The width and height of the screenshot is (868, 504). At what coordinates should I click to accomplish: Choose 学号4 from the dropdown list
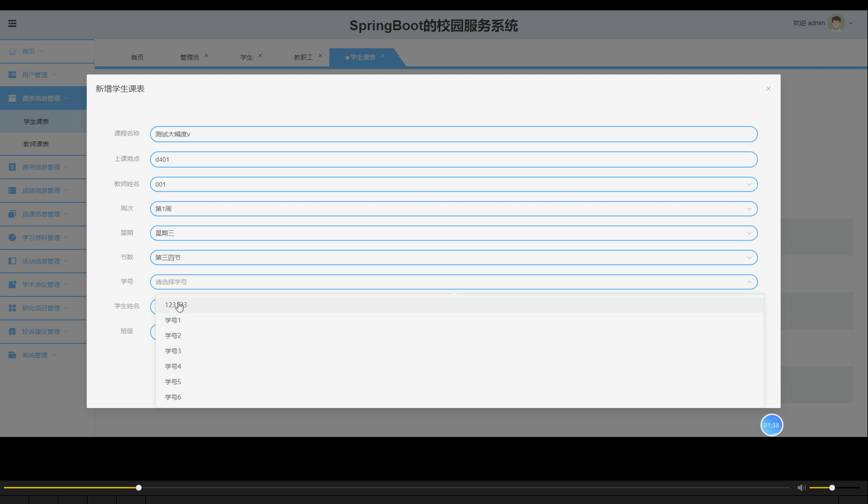tap(459, 367)
